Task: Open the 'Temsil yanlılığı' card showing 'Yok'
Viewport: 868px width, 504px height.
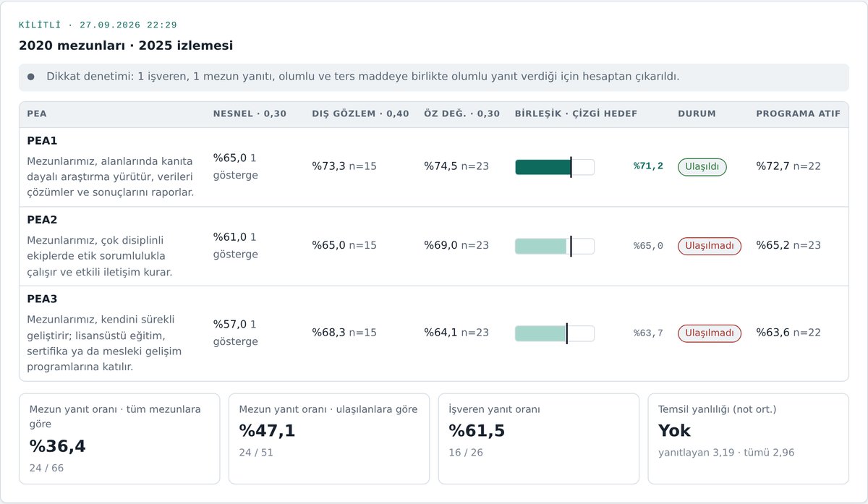Action: point(749,439)
